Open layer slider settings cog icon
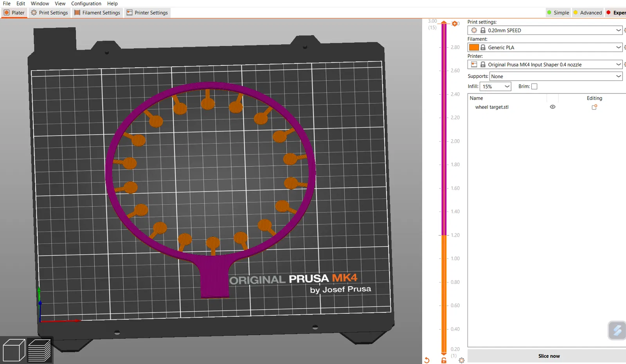The height and width of the screenshot is (364, 626). [462, 360]
